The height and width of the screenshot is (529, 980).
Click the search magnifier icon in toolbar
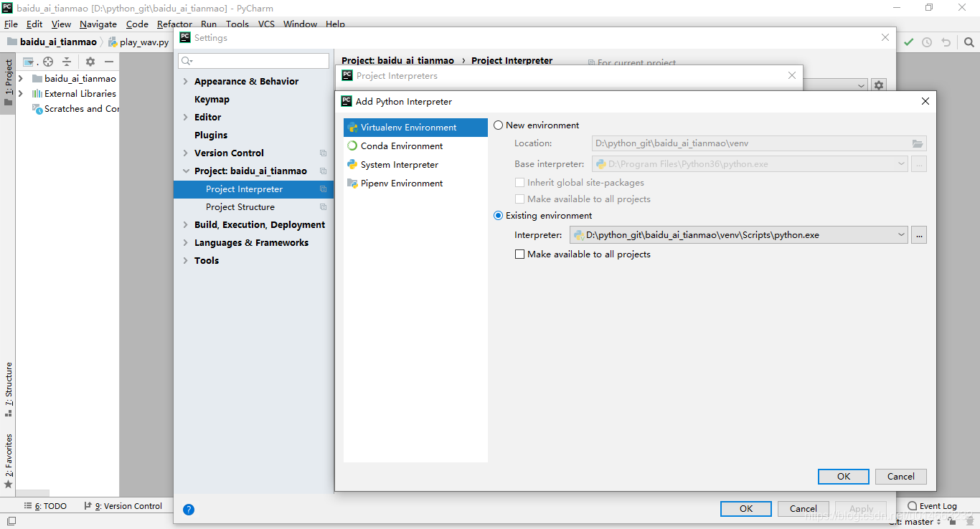pos(969,42)
